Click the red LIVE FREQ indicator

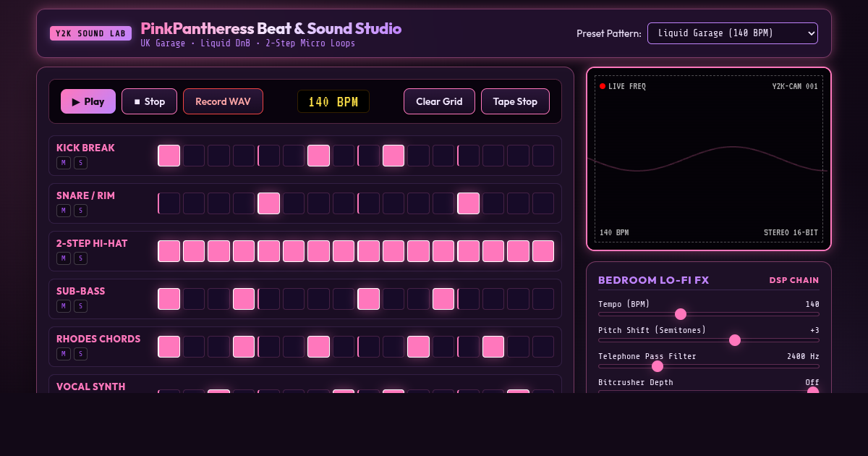pyautogui.click(x=603, y=86)
